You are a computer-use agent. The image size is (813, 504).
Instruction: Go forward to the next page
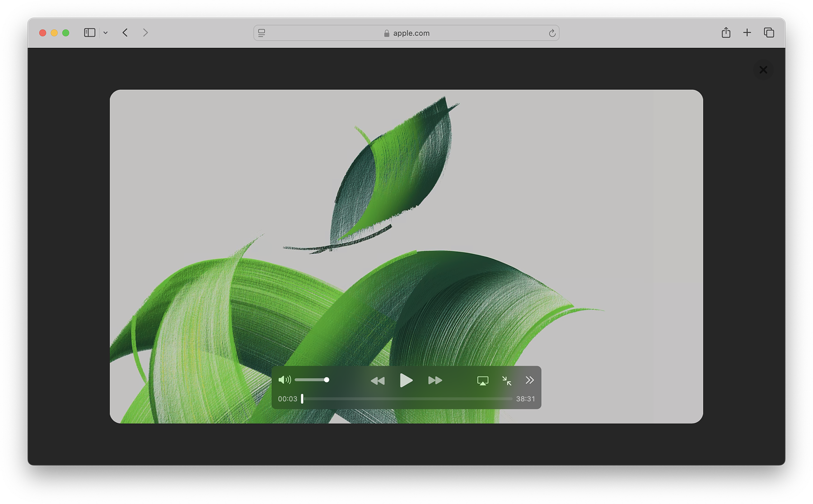pos(145,33)
